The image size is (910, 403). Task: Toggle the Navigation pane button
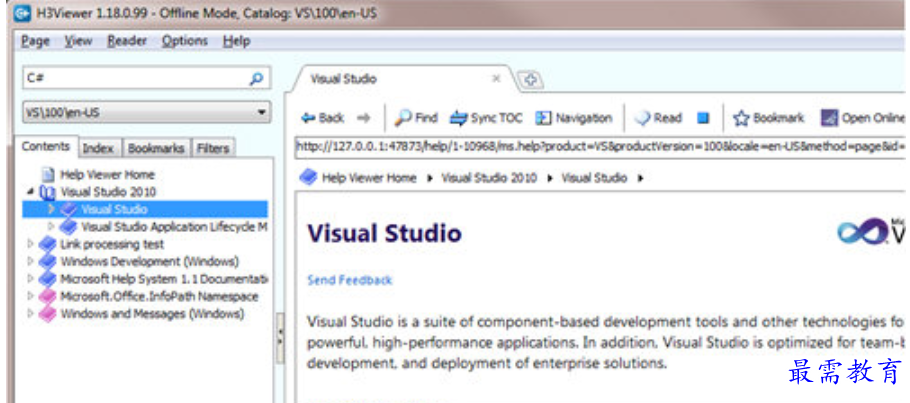(x=573, y=118)
